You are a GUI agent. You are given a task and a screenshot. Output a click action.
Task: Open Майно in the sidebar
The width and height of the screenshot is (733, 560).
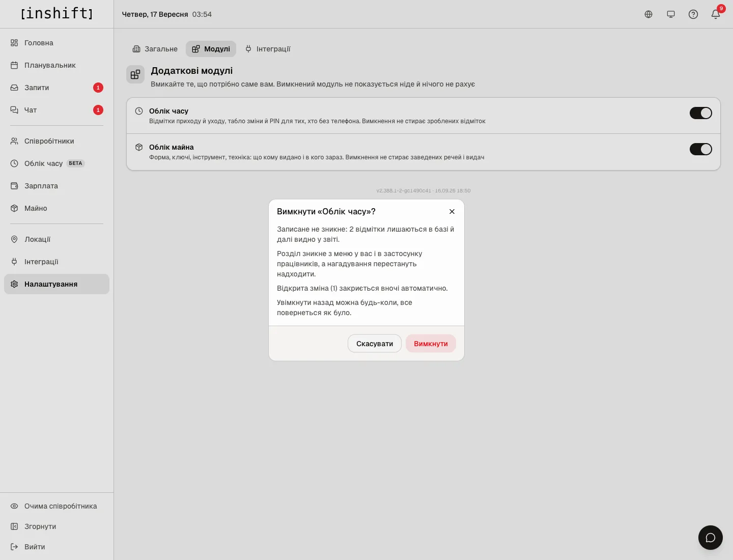pos(57,208)
